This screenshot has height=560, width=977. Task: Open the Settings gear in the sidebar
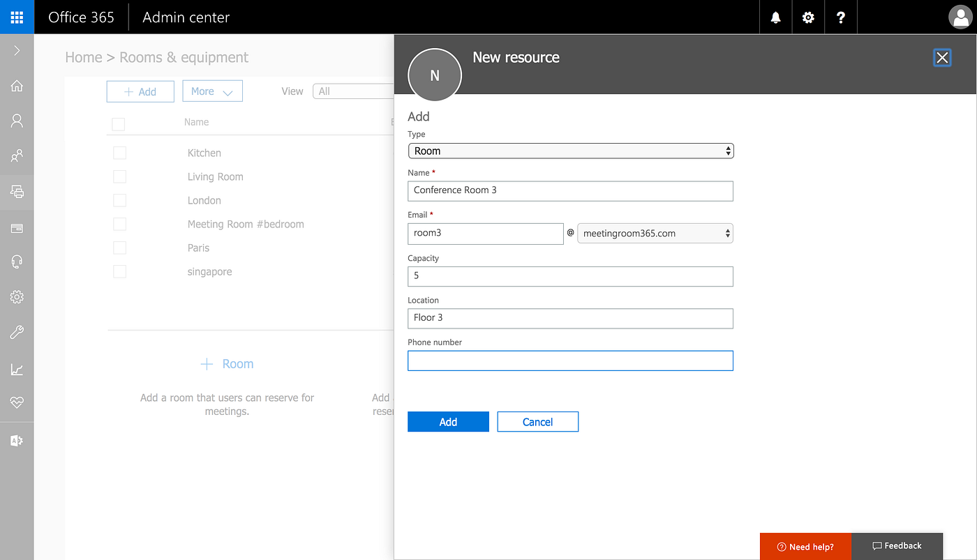point(17,296)
